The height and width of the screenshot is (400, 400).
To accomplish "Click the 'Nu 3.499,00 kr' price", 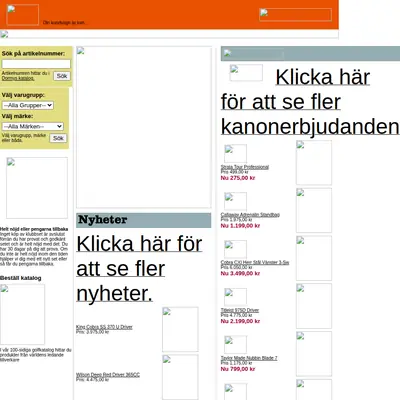I will point(240,273).
